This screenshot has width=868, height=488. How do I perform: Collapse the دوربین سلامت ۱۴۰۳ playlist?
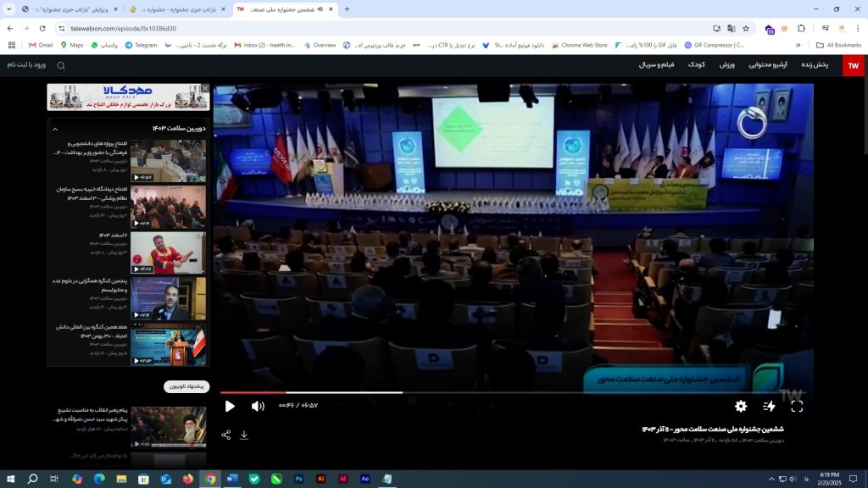[55, 129]
